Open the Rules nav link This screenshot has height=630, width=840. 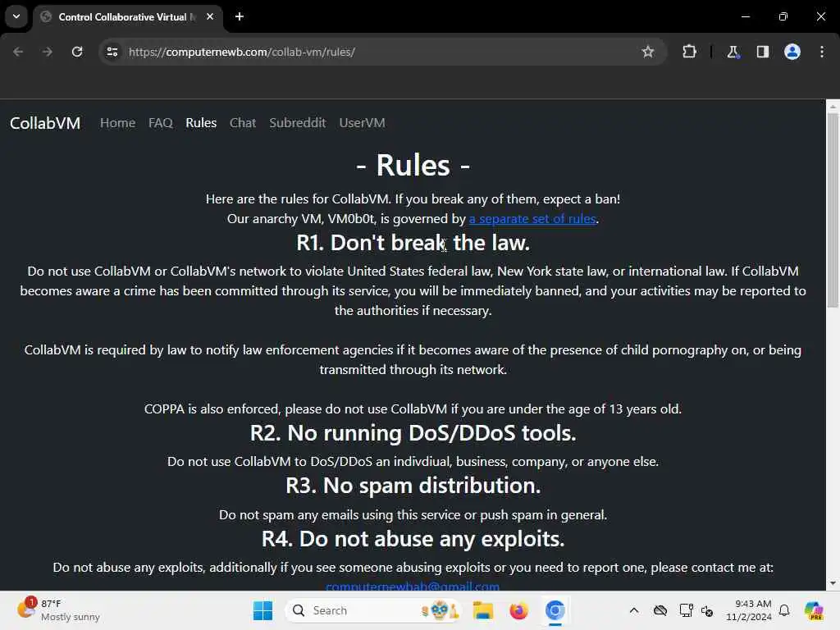click(x=201, y=123)
